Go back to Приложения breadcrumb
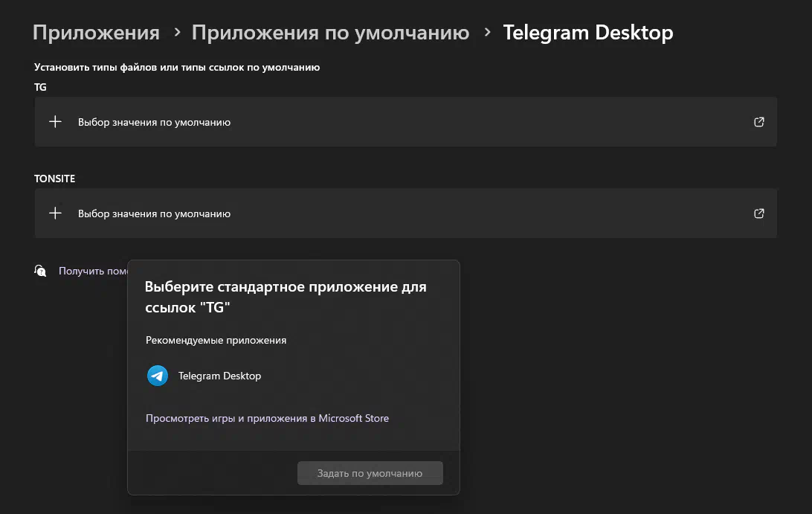This screenshot has height=514, width=812. point(96,33)
